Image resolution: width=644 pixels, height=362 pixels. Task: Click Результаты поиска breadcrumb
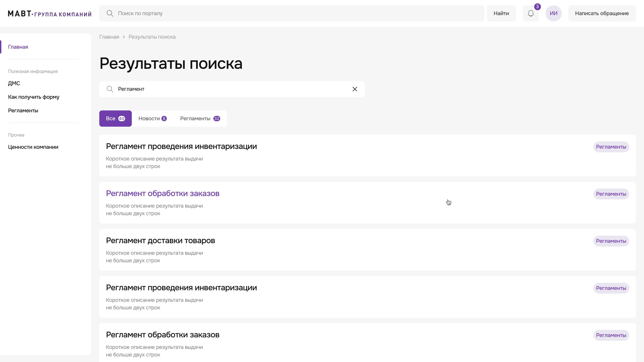[152, 37]
